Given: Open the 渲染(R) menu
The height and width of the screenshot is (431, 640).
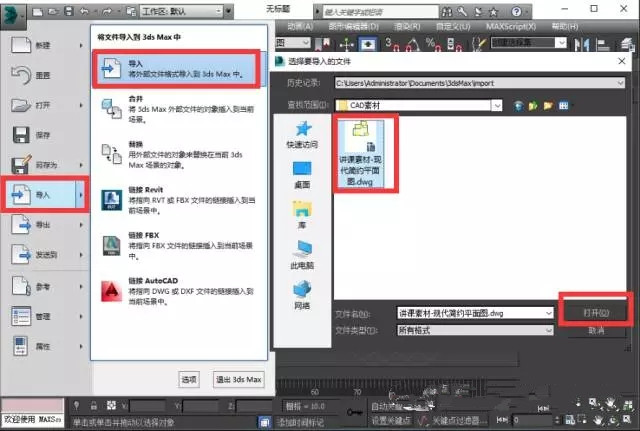Looking at the screenshot, I should (407, 27).
